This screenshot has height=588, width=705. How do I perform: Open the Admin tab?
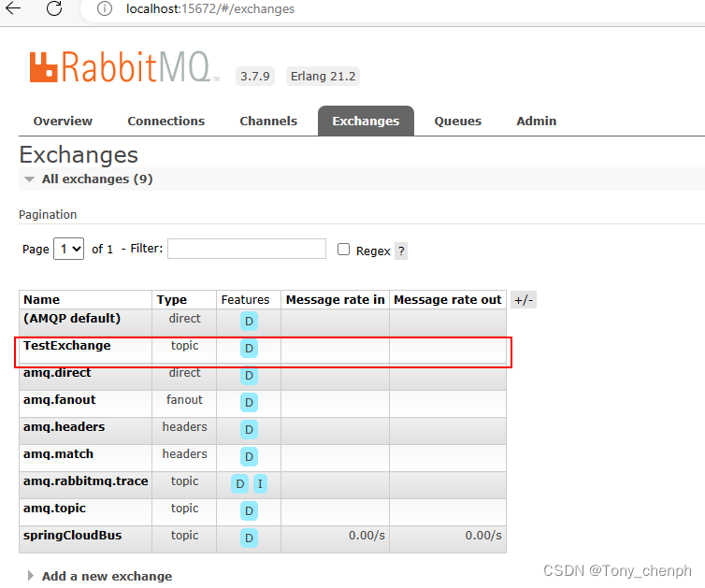(x=537, y=121)
